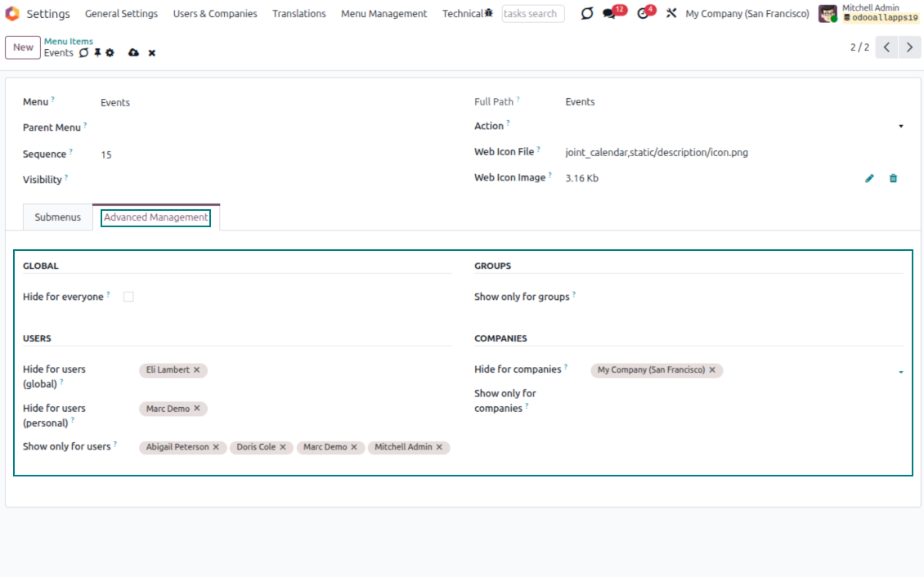Discard changes with the X icon

tap(152, 53)
